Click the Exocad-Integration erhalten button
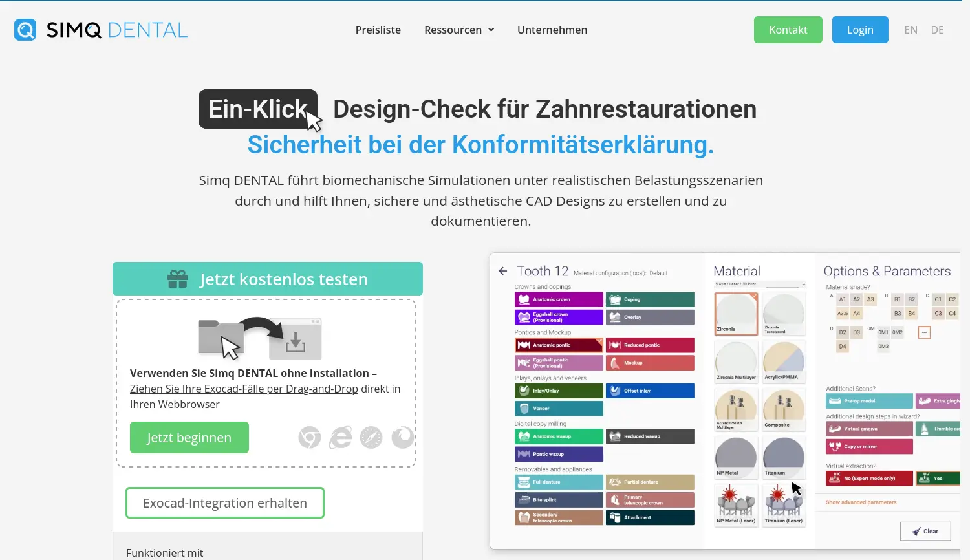Image resolution: width=970 pixels, height=560 pixels. pos(225,503)
